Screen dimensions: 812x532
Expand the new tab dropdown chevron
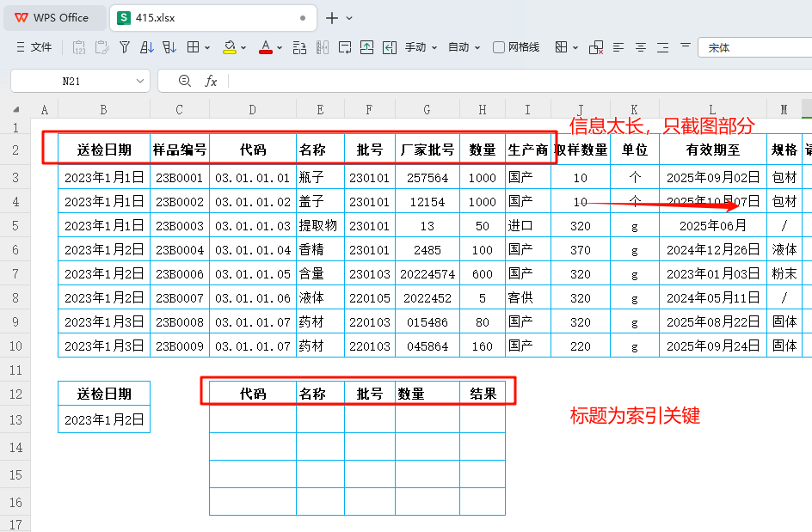349,18
